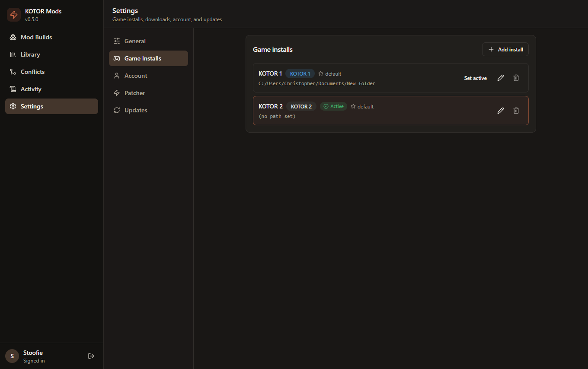Screen dimensions: 588x369
Task: Click the '(no path set)' text
Action: [x=277, y=116]
